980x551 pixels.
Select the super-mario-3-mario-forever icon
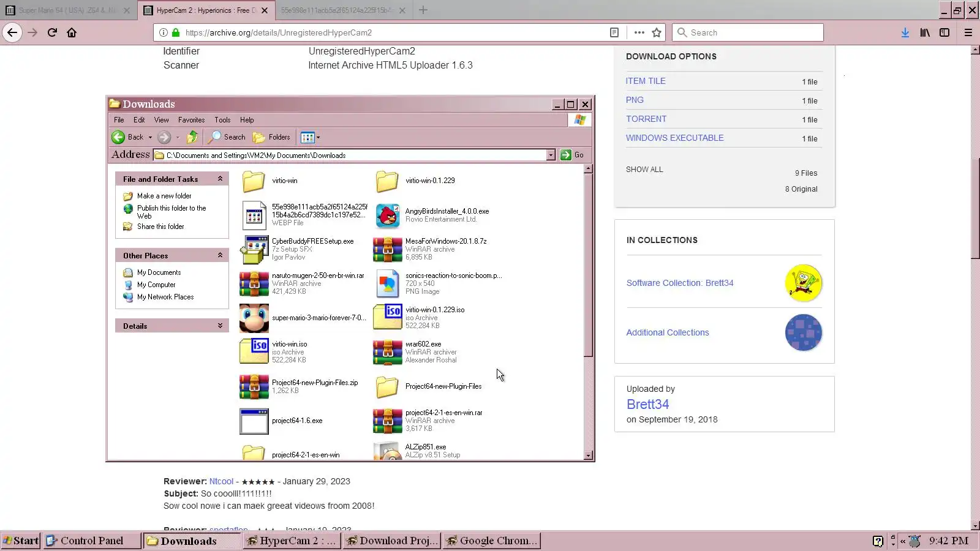(x=254, y=318)
